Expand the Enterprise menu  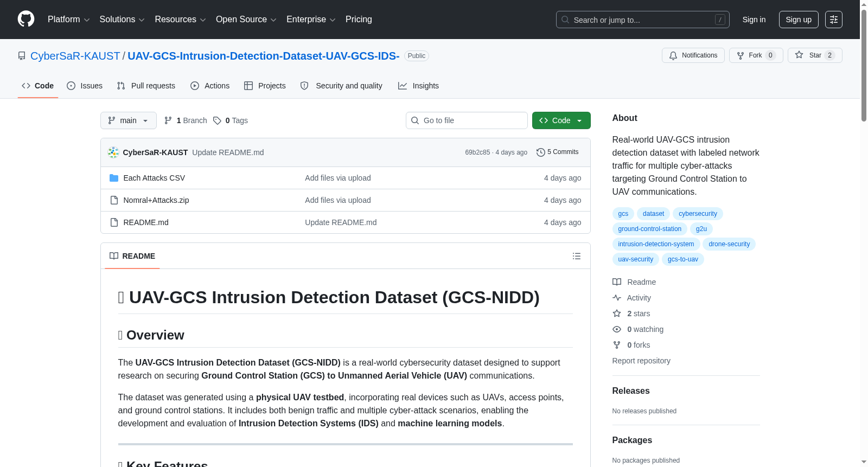pyautogui.click(x=311, y=20)
